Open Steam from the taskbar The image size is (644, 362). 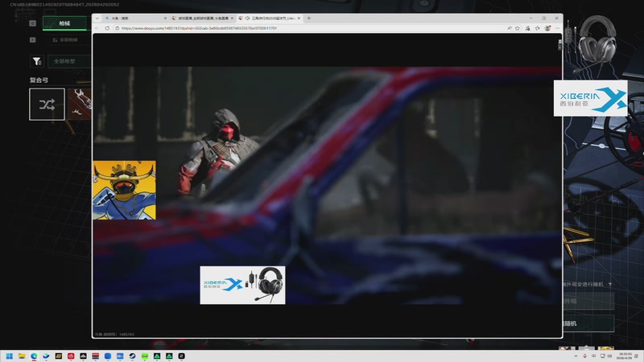pyautogui.click(x=132, y=356)
